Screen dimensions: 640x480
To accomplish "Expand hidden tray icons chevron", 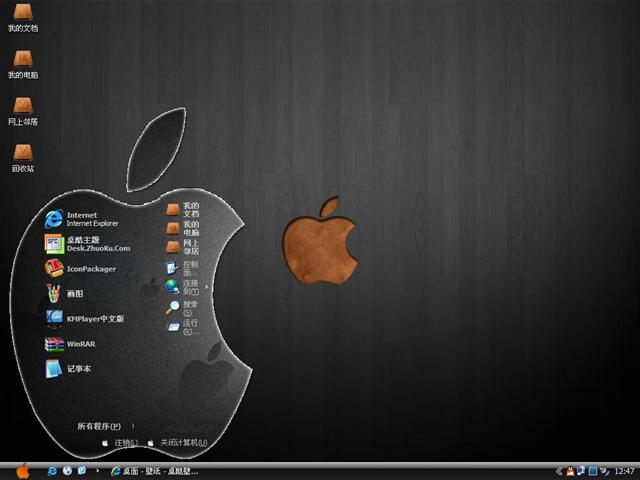I will coord(559,471).
